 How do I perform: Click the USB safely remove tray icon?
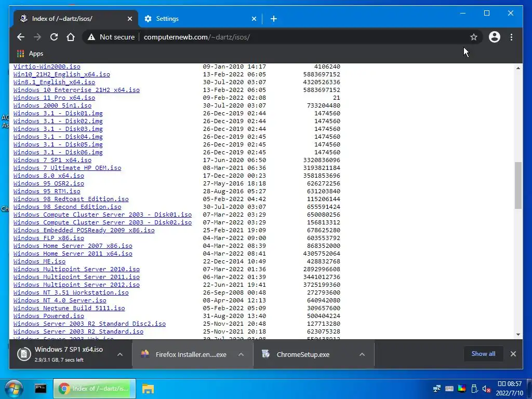pyautogui.click(x=475, y=389)
